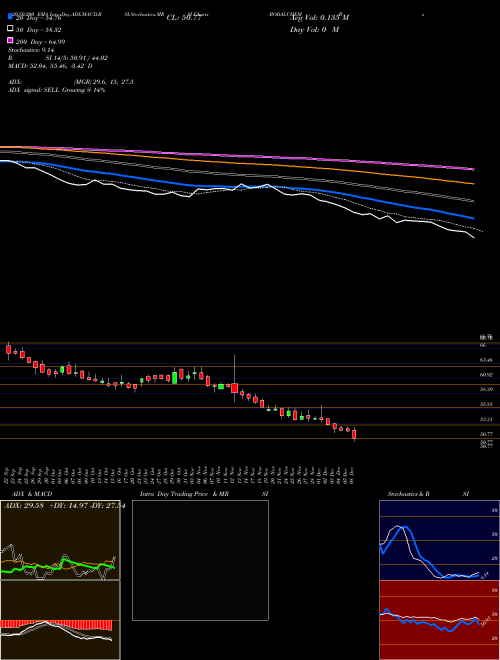The image size is (500, 660).
Task: Open the blue Stochastics chart panel
Action: click(439, 540)
